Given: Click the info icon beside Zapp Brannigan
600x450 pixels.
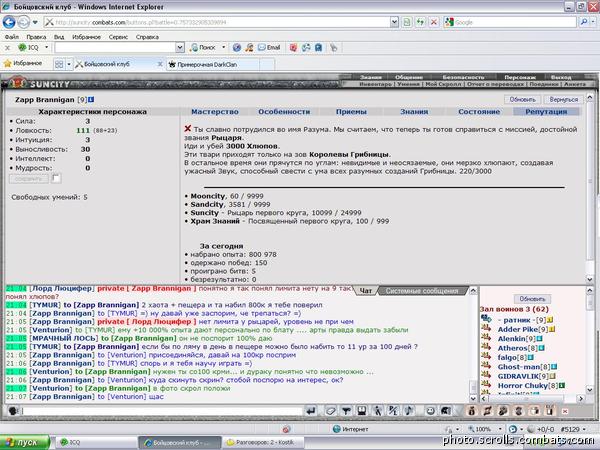Looking at the screenshot, I should coord(91,100).
